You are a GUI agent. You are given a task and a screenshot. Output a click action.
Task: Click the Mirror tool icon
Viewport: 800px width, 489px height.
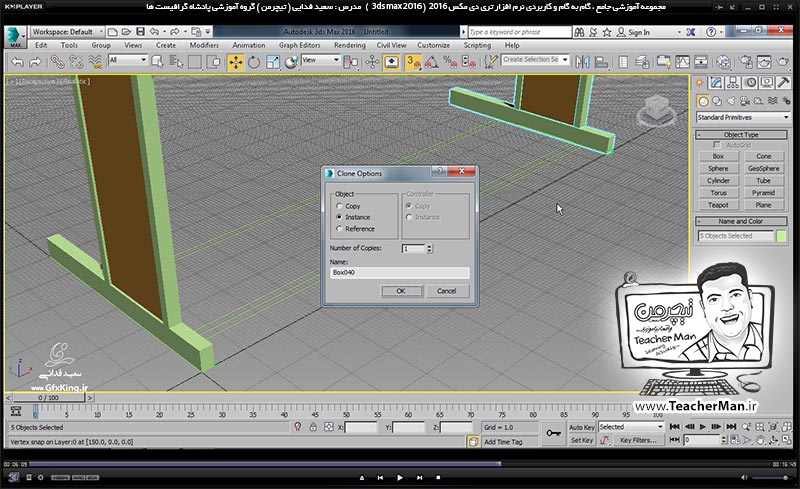pyautogui.click(x=582, y=62)
